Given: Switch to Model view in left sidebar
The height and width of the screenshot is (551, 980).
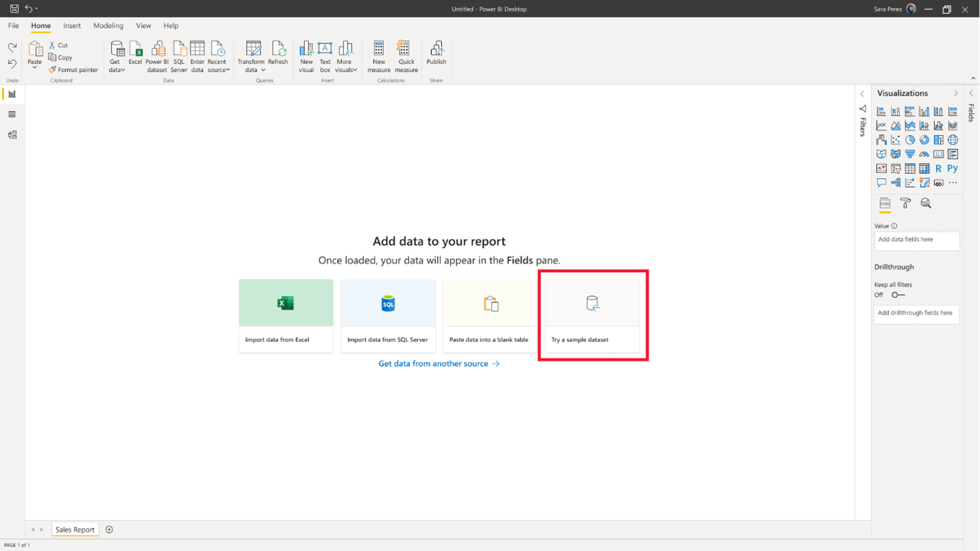Looking at the screenshot, I should (x=12, y=135).
